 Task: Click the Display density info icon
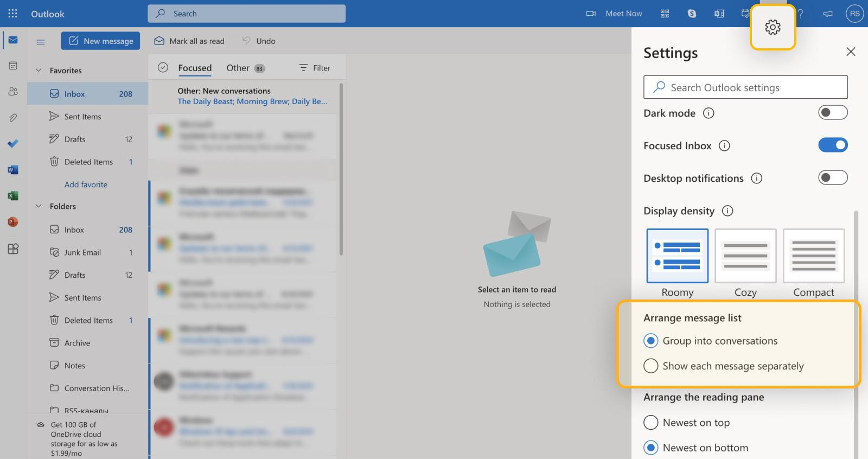[727, 211]
